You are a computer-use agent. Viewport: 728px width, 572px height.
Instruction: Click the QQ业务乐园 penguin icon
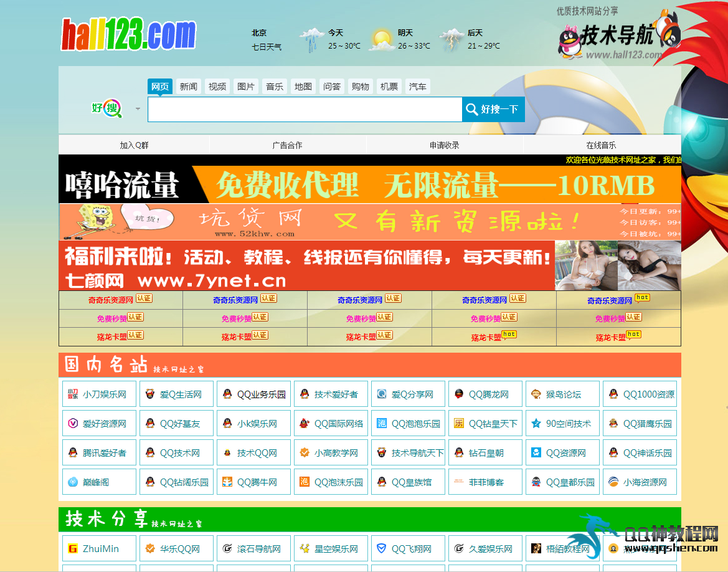227,394
